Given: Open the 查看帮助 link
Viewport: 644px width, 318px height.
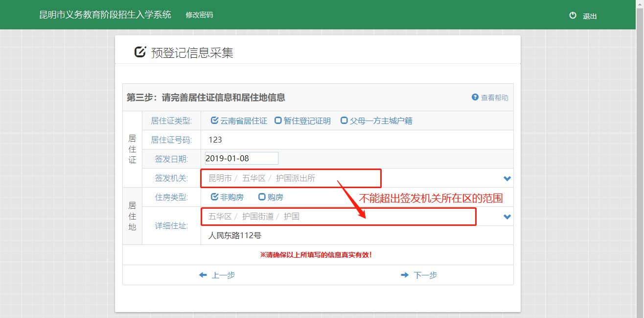Looking at the screenshot, I should (x=494, y=98).
